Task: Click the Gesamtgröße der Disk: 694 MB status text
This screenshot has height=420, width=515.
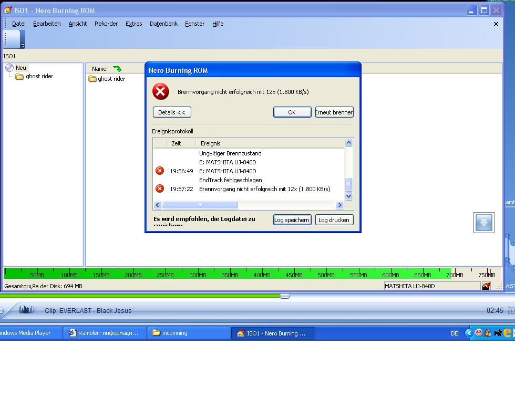Action: pyautogui.click(x=43, y=286)
